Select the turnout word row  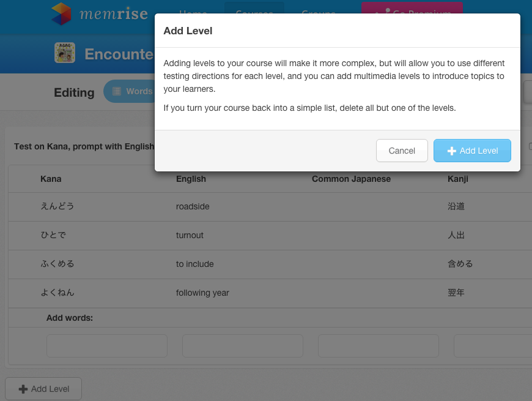(x=270, y=236)
